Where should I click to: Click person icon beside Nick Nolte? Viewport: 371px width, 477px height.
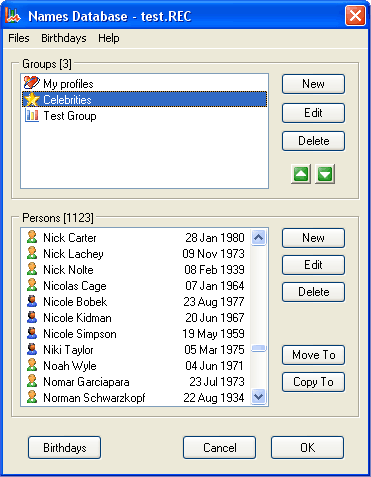point(32,269)
